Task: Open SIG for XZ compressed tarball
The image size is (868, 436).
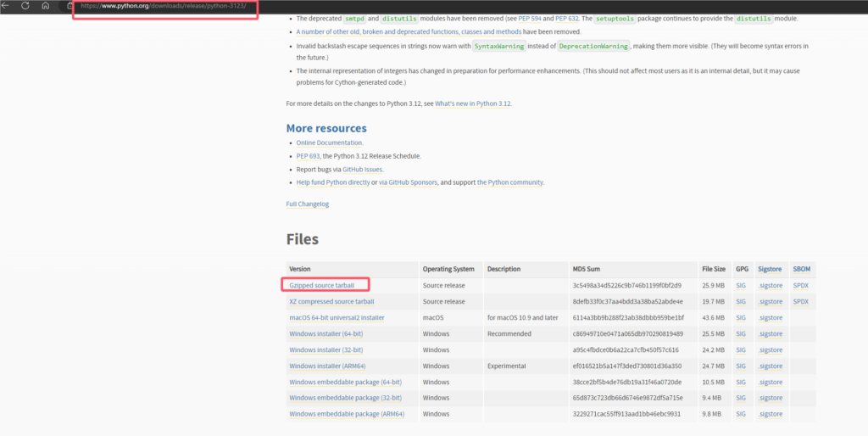Action: 741,301
